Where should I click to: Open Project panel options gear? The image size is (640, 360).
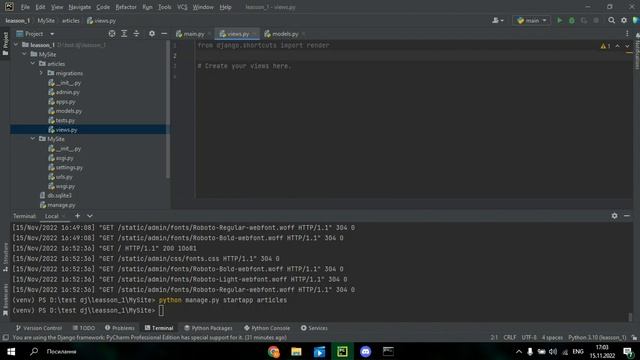tap(152, 34)
